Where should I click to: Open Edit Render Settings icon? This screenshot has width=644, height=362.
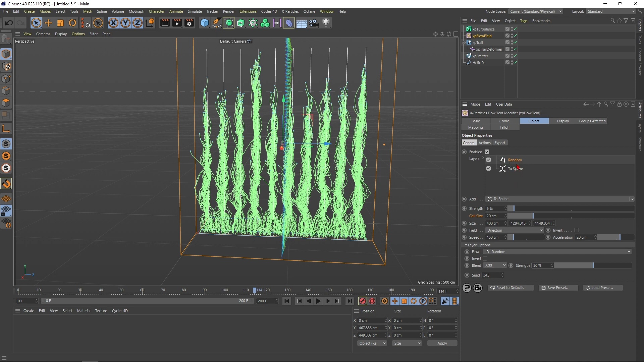[x=189, y=23]
